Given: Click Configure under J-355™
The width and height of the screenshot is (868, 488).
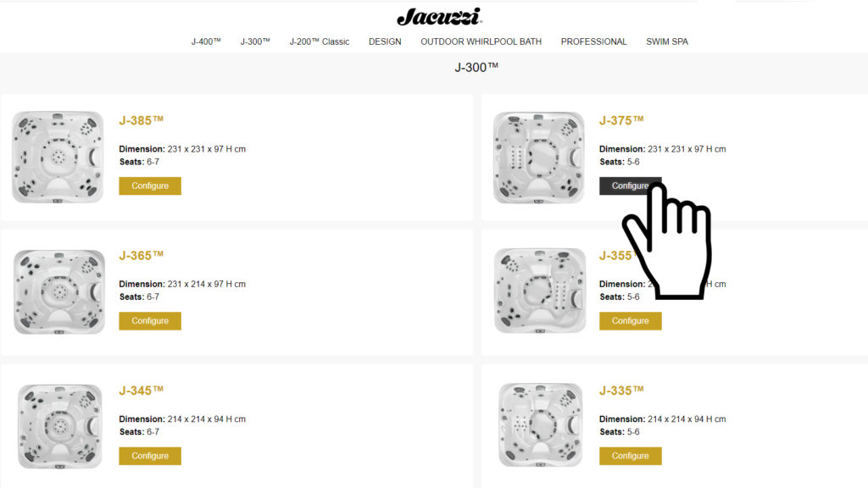Looking at the screenshot, I should click(x=630, y=321).
